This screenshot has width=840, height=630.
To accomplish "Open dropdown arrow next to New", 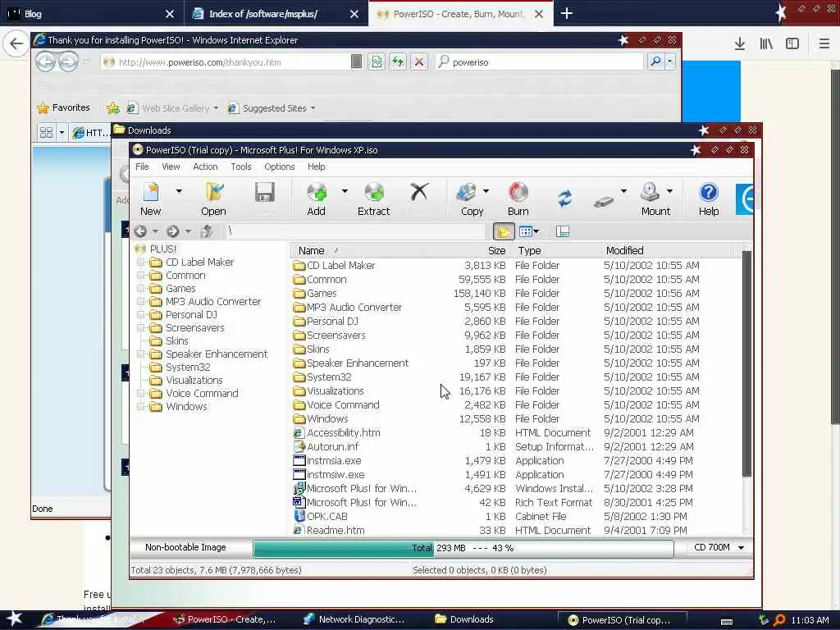I will click(179, 190).
